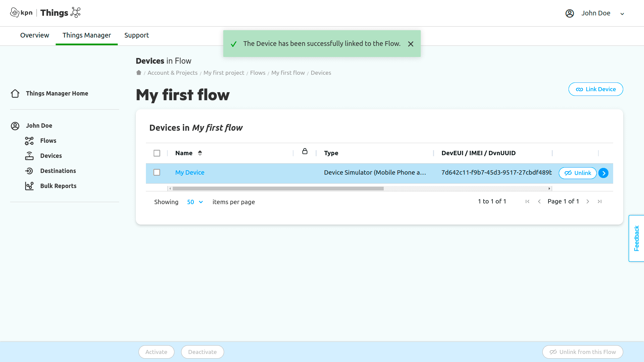
Task: Expand the John Doe account menu
Action: point(622,14)
